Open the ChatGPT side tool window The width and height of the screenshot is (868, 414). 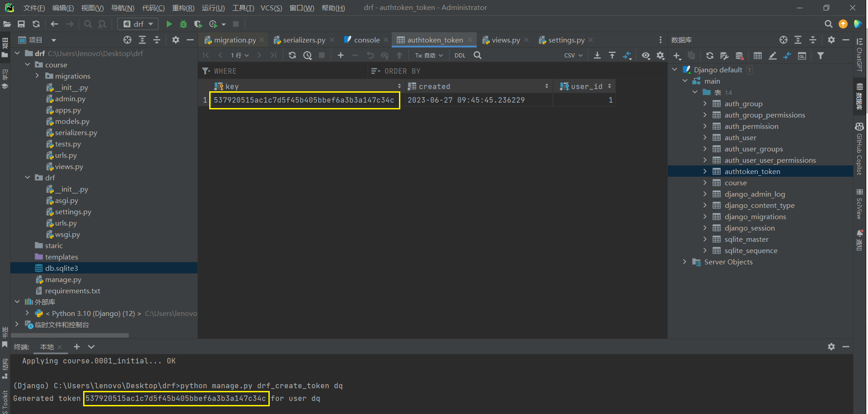pyautogui.click(x=859, y=54)
